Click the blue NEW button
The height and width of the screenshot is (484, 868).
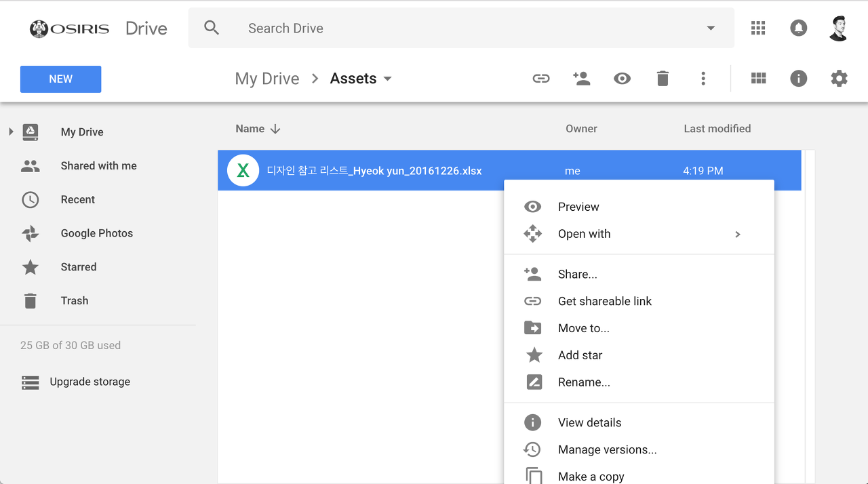(60, 79)
